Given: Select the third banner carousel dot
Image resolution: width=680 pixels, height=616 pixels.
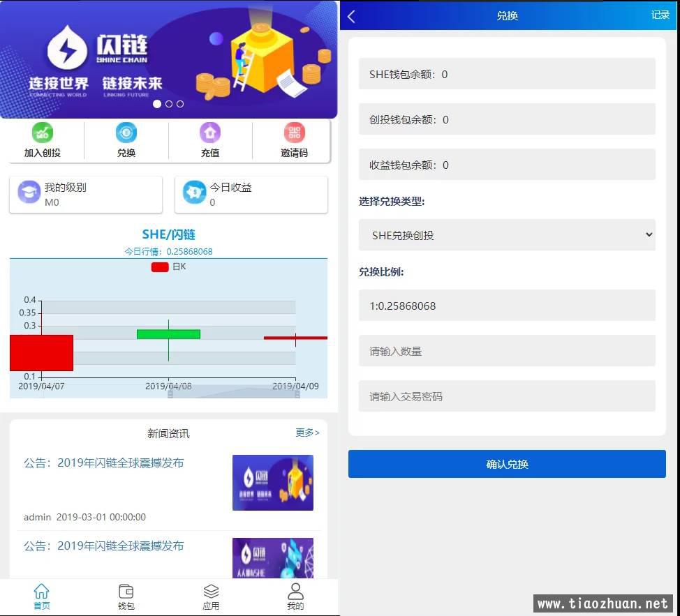Looking at the screenshot, I should (x=180, y=104).
